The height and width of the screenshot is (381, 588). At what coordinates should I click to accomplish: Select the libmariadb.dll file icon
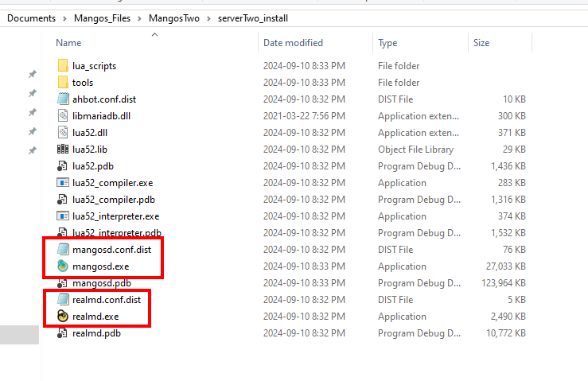[63, 115]
